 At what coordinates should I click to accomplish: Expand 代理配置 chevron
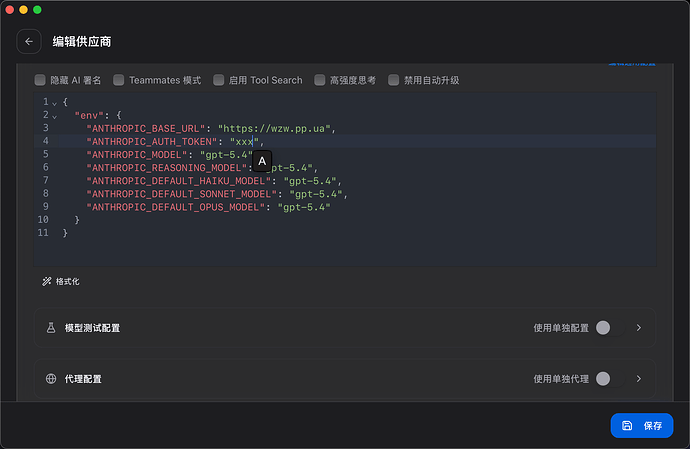(x=639, y=379)
